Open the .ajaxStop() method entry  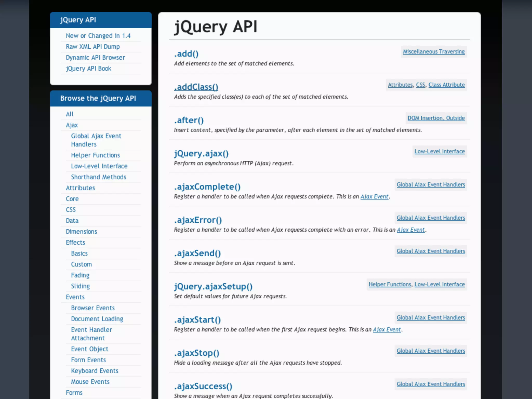(196, 353)
